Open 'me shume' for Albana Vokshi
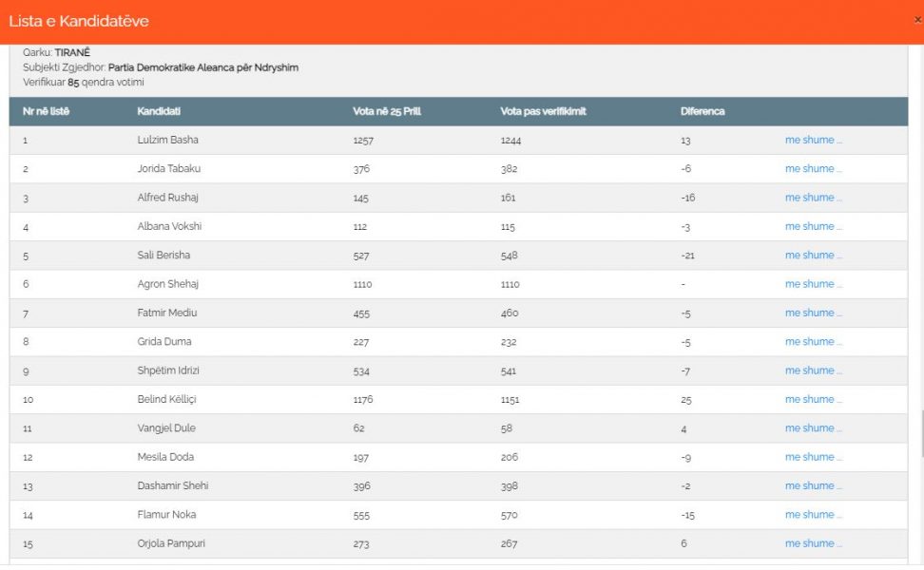Viewport: 924px width, 570px height. (x=813, y=227)
